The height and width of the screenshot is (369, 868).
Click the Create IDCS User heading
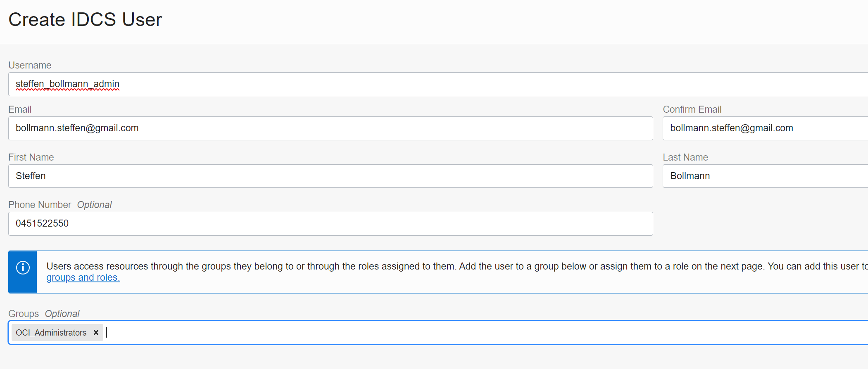(85, 19)
